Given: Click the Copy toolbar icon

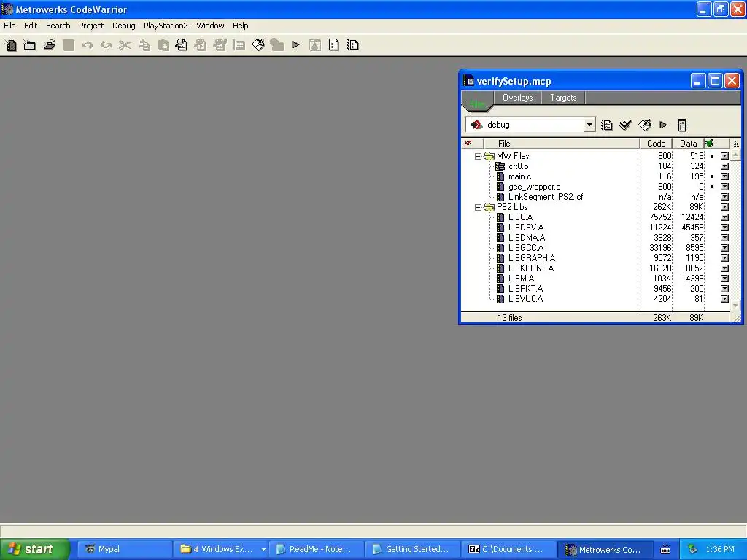Looking at the screenshot, I should pos(144,45).
